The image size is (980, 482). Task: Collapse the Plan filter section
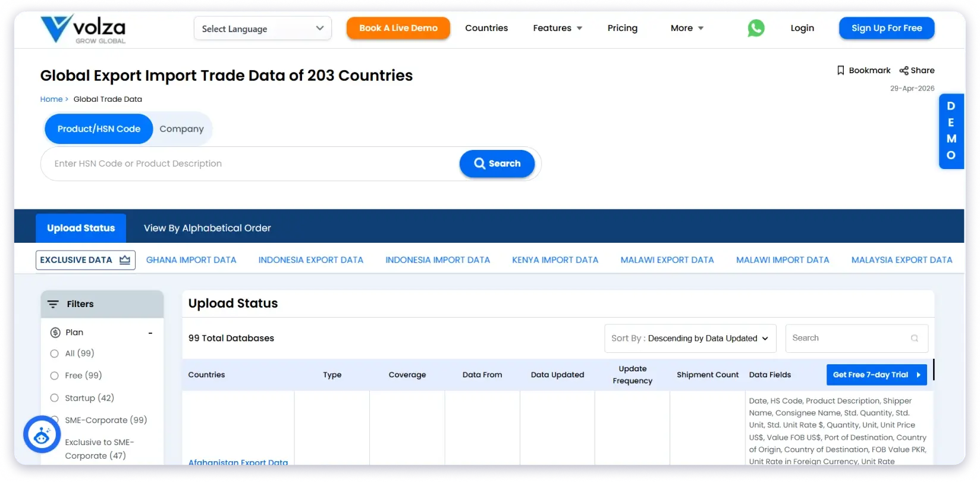tap(150, 333)
